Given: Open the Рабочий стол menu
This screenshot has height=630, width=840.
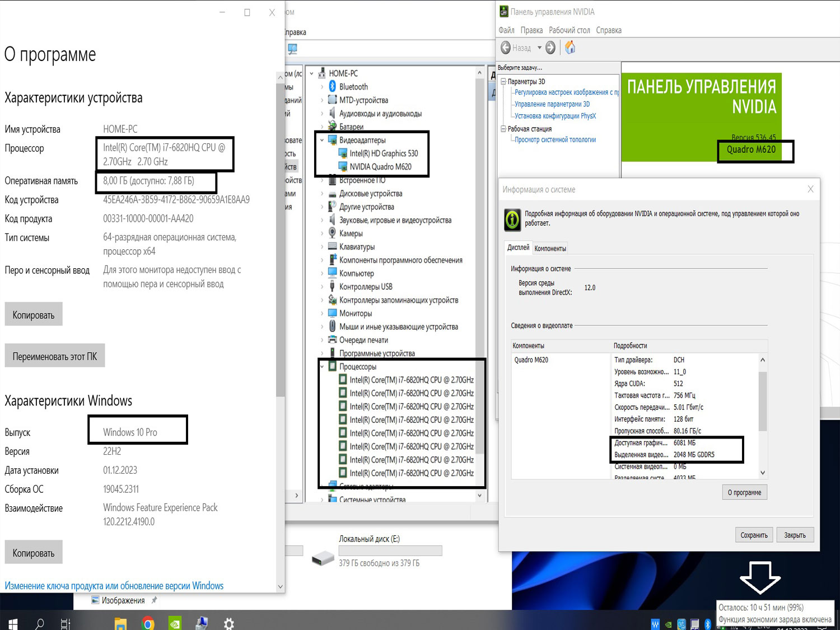Looking at the screenshot, I should coord(570,30).
